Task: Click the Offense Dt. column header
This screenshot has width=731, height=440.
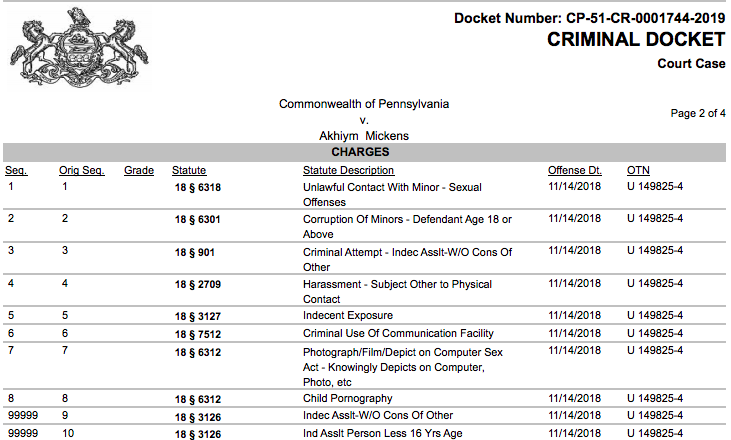Action: tap(575, 171)
